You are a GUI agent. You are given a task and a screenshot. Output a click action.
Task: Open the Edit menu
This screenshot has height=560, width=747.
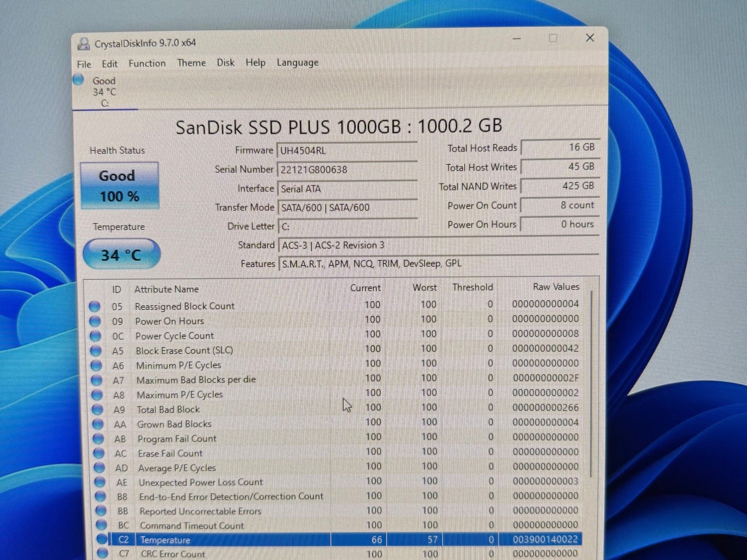(109, 64)
